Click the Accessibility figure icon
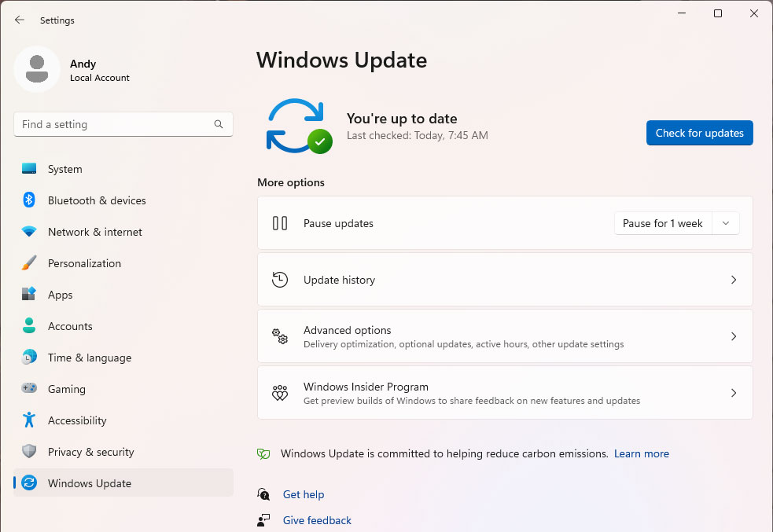The image size is (773, 532). click(x=29, y=420)
